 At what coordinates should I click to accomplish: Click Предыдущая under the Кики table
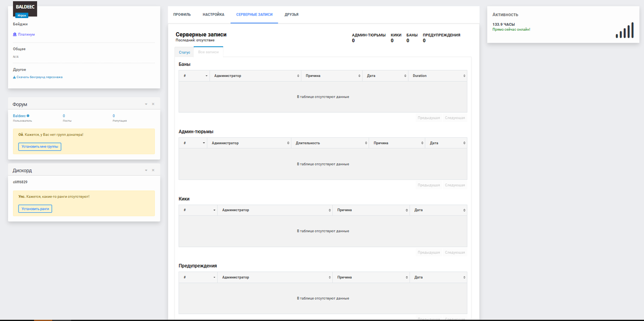click(429, 252)
